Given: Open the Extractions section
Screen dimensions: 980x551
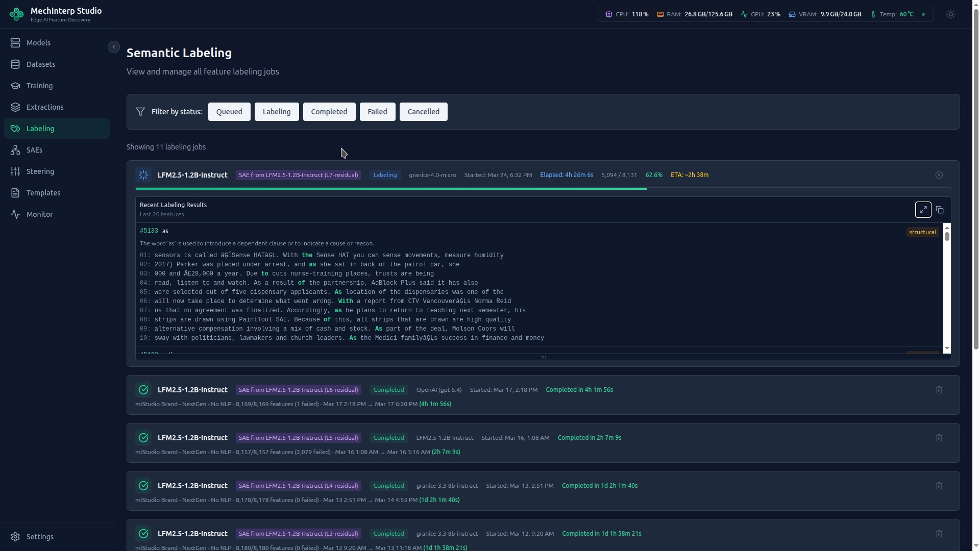Looking at the screenshot, I should (57, 107).
